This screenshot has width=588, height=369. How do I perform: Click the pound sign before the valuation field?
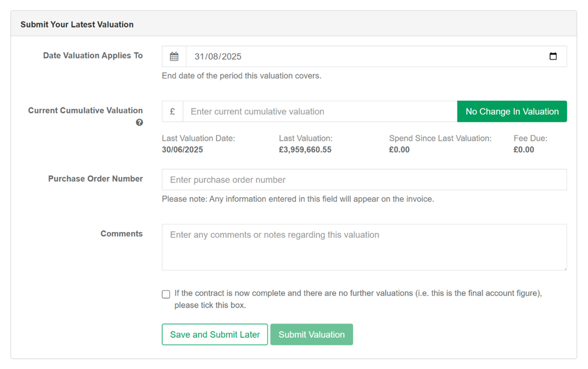[x=172, y=111]
